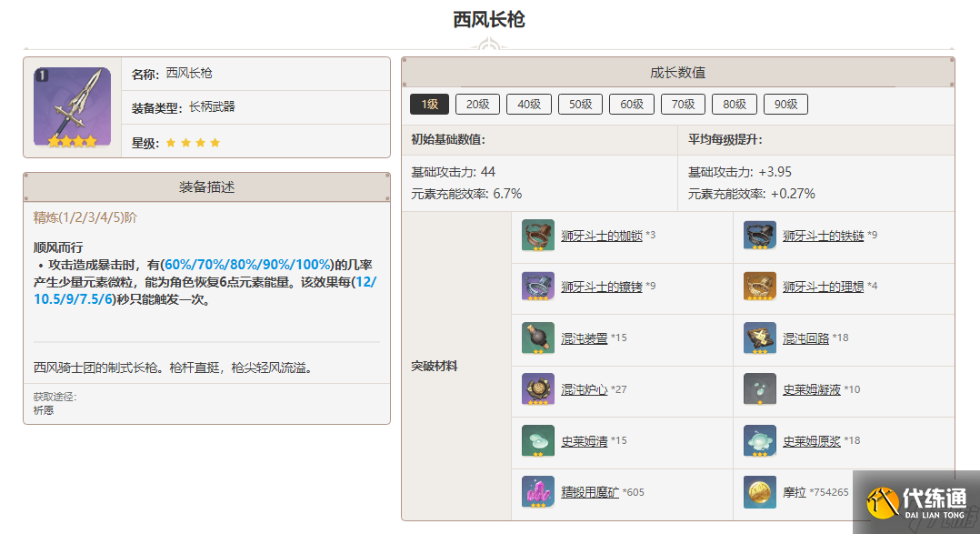Select the 混沌装置 item icon

coord(538,338)
